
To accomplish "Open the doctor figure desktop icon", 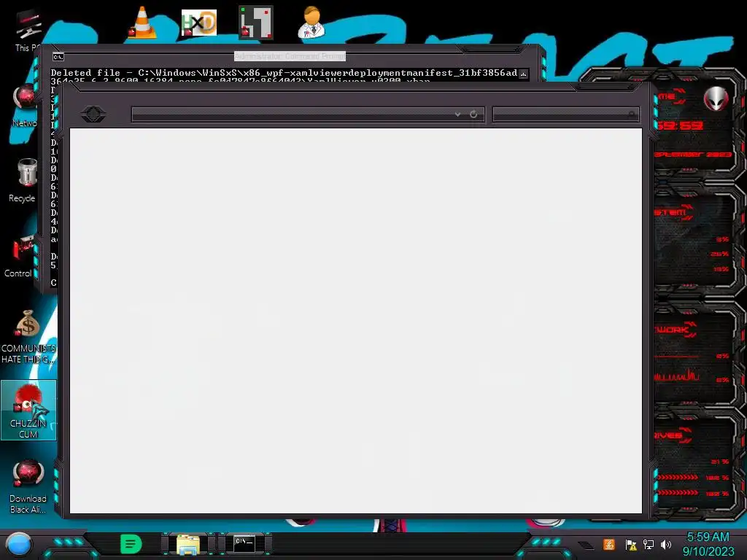I will point(311,23).
